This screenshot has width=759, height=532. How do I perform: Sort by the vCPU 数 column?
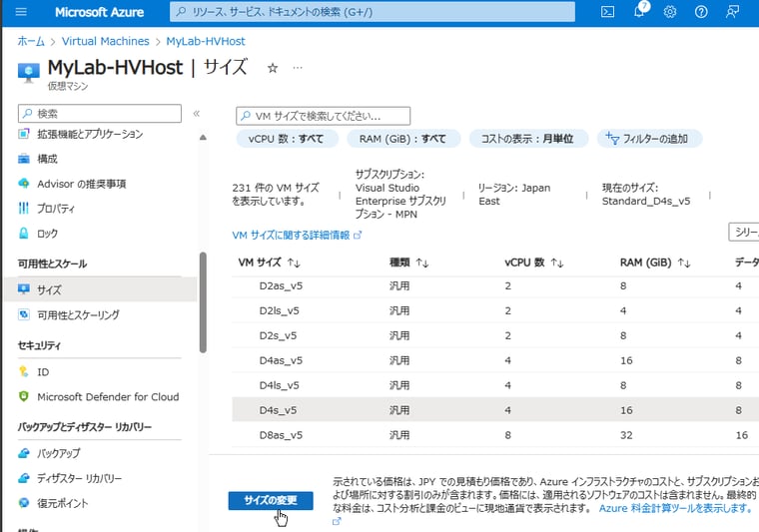tap(534, 263)
